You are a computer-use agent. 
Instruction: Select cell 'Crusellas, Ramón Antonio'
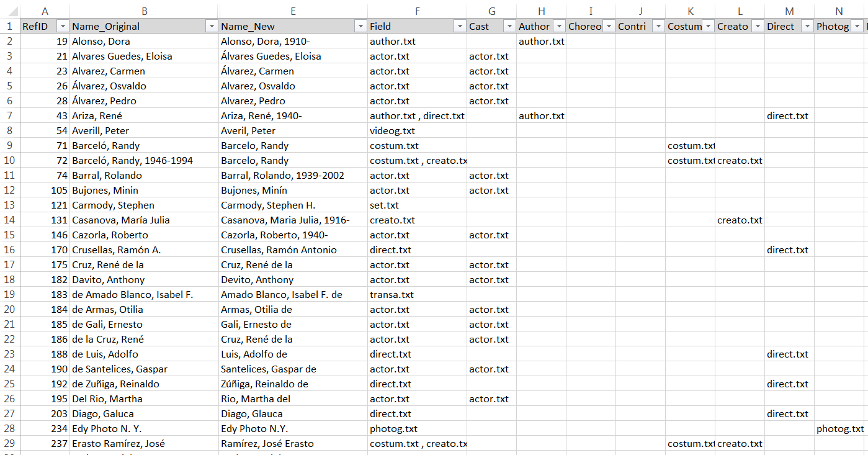(293, 250)
